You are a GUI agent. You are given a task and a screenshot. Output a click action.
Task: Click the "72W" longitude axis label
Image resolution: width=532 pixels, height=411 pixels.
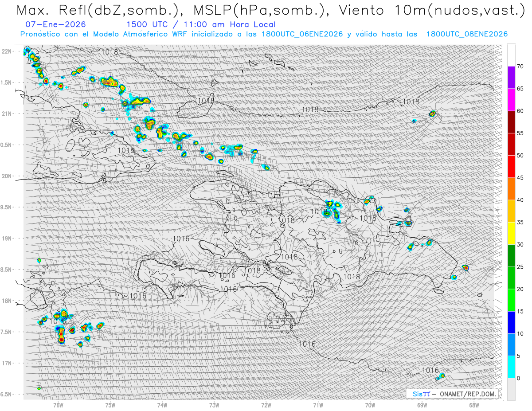click(266, 405)
